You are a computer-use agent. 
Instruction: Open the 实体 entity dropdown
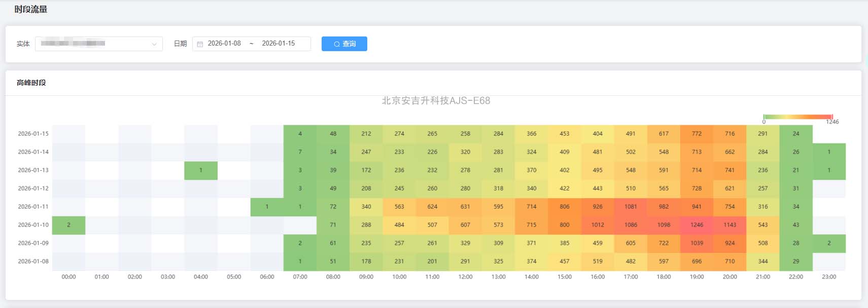pos(99,44)
